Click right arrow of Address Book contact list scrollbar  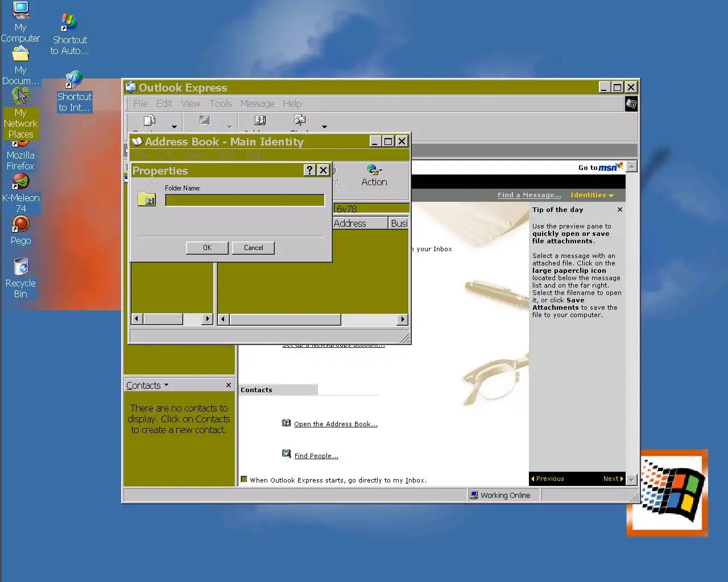click(x=403, y=319)
